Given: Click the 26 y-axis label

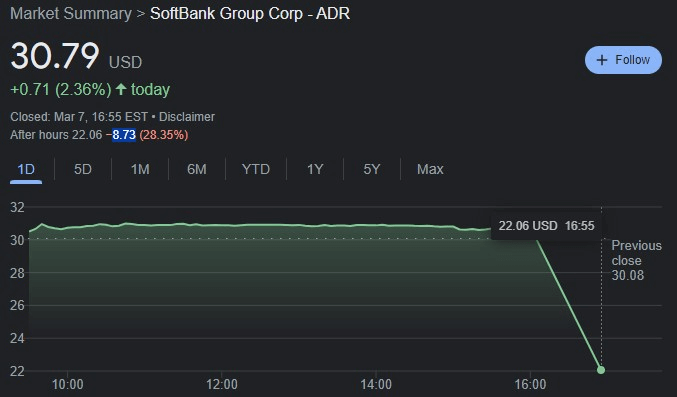Looking at the screenshot, I should (x=17, y=305).
